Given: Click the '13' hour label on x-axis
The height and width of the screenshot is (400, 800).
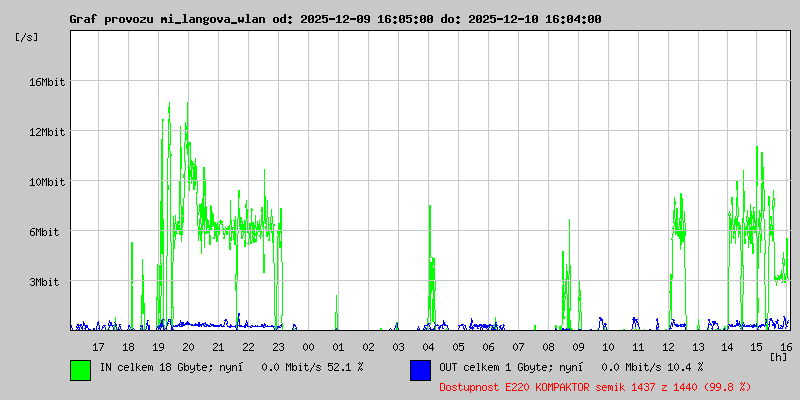Looking at the screenshot, I should click(x=698, y=347).
